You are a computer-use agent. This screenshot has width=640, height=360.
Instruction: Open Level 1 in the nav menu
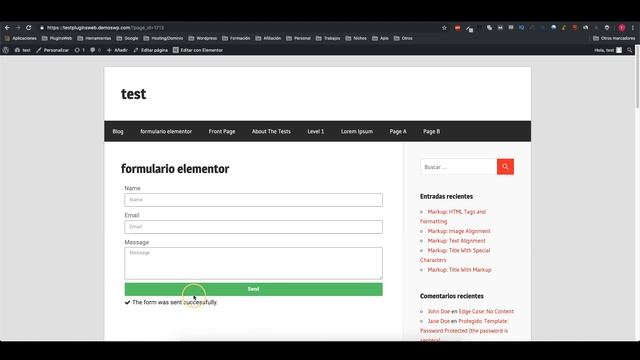pyautogui.click(x=316, y=131)
